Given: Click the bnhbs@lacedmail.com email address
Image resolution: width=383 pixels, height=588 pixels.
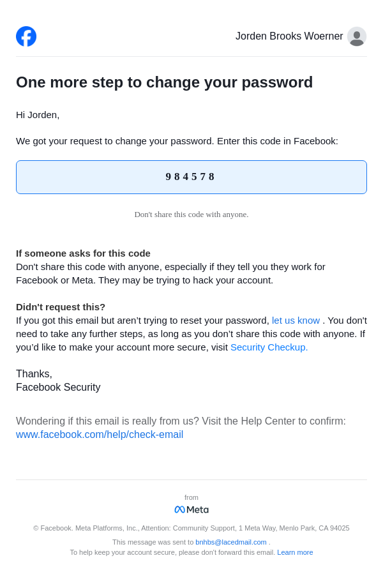Looking at the screenshot, I should (x=231, y=542).
